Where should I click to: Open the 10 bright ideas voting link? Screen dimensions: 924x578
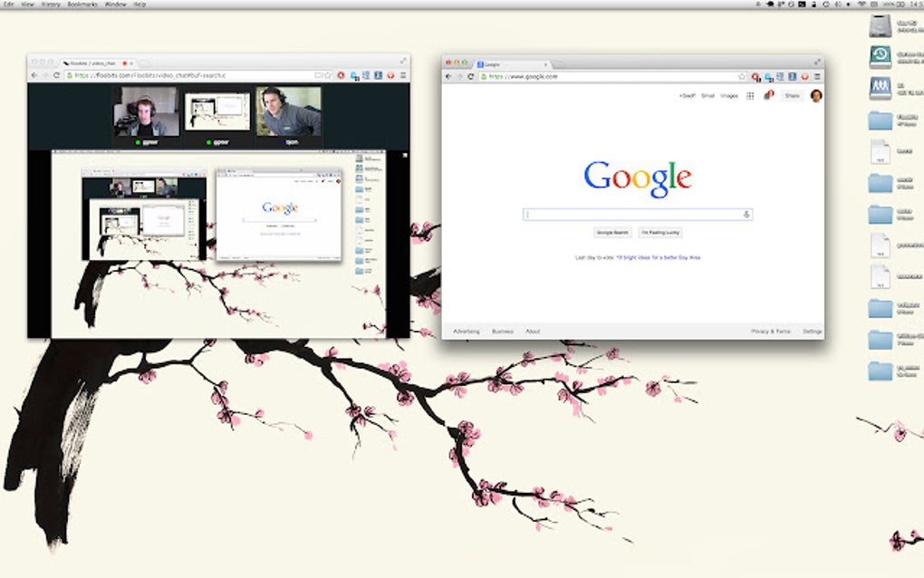[658, 257]
